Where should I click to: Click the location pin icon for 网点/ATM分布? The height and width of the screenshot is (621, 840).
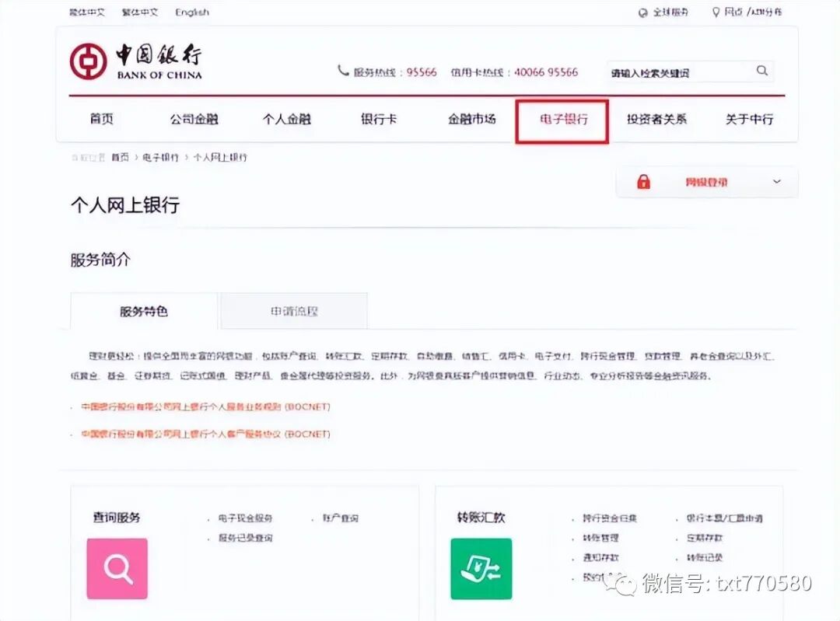716,12
